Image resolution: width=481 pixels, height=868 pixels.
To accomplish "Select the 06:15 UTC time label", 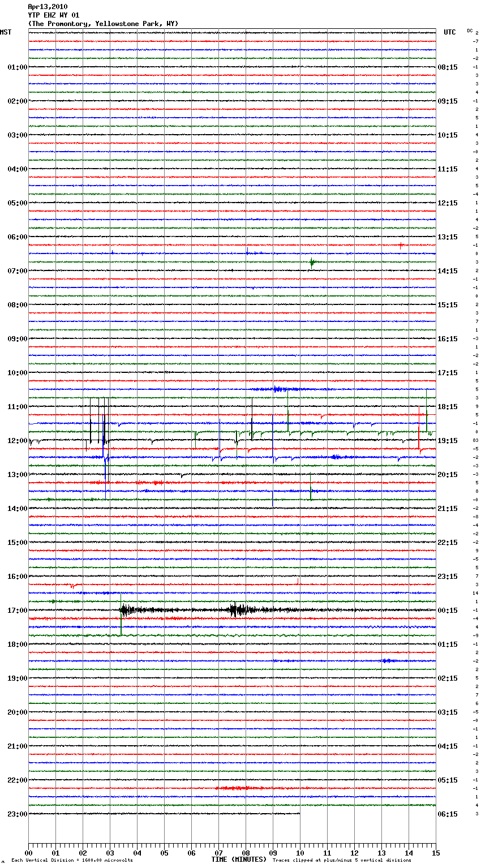I will pos(447,814).
